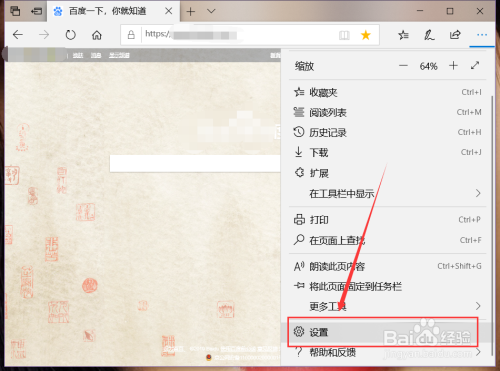The width and height of the screenshot is (500, 371).
Task: Go forward to the next page
Action: [44, 35]
